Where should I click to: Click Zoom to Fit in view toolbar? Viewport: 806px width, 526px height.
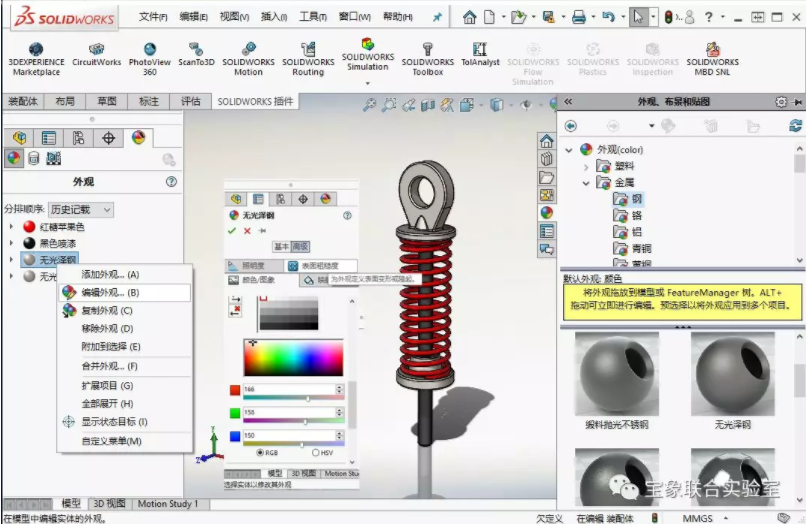coord(369,105)
